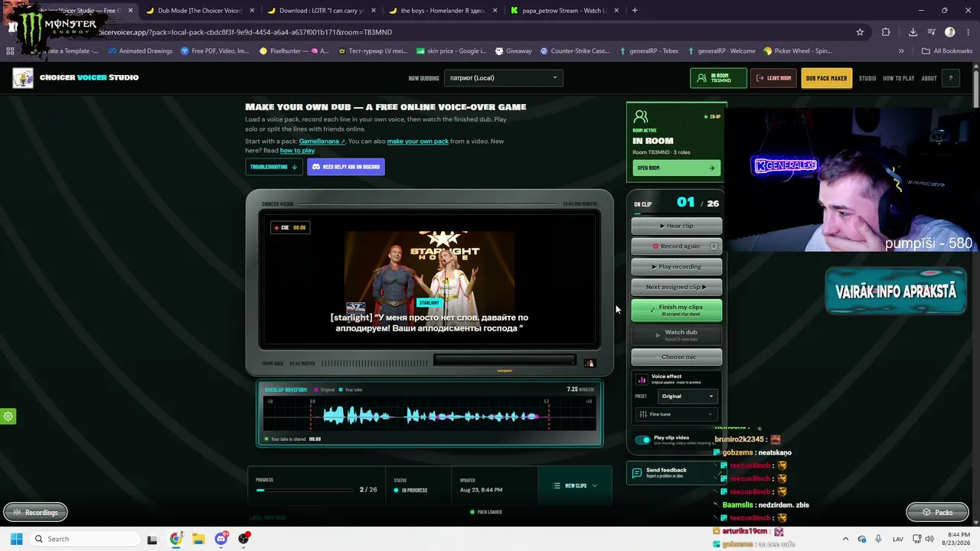Go to Next assigned clip
This screenshot has height=551, width=980.
677,287
